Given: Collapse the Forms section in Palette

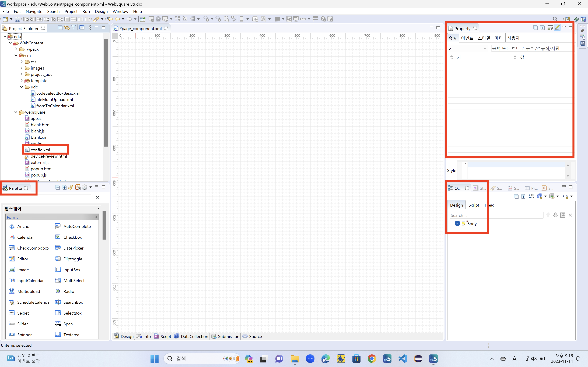Looking at the screenshot, I should (x=96, y=217).
